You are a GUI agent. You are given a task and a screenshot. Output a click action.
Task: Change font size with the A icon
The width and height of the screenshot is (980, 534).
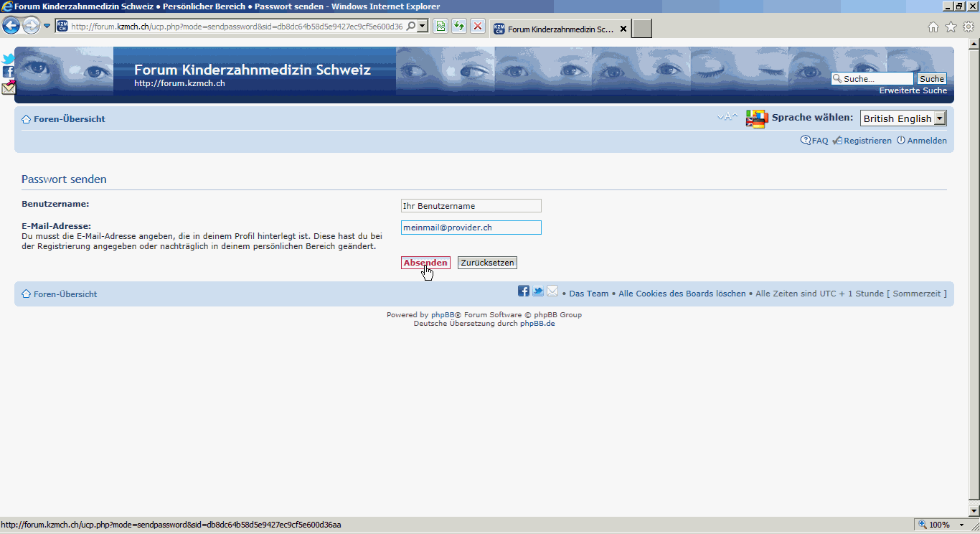(727, 117)
